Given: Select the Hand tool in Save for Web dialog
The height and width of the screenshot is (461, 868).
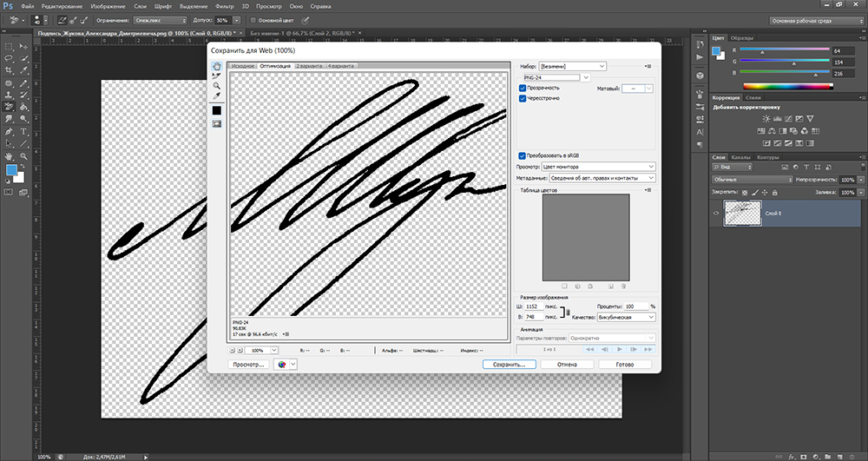Looking at the screenshot, I should pyautogui.click(x=216, y=66).
